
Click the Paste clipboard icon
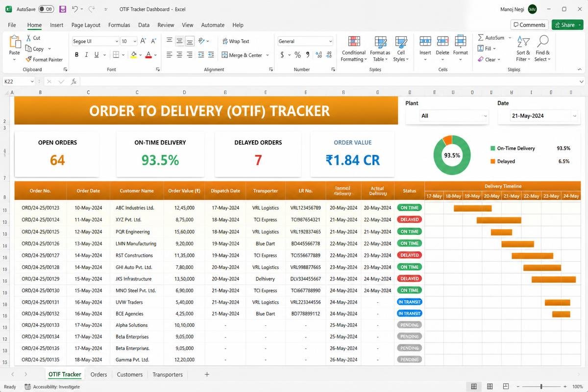pos(15,42)
